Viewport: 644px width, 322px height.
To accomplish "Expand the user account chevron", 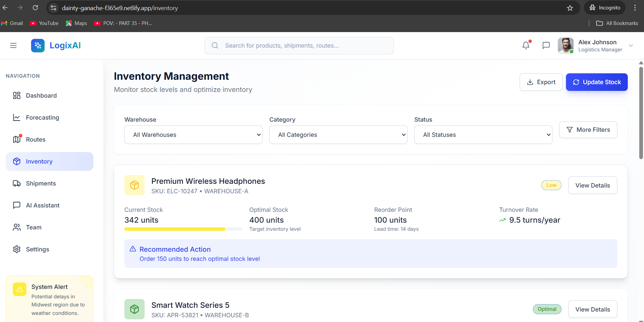I will [x=630, y=46].
